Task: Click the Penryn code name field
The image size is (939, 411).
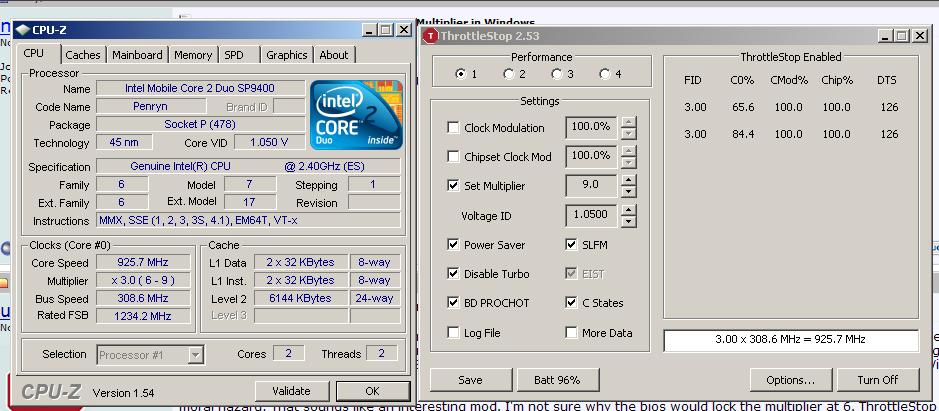Action: tap(151, 107)
